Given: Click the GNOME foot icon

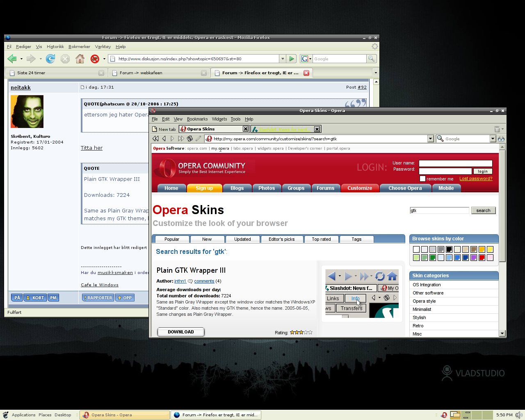Looking at the screenshot, I should click(5, 415).
